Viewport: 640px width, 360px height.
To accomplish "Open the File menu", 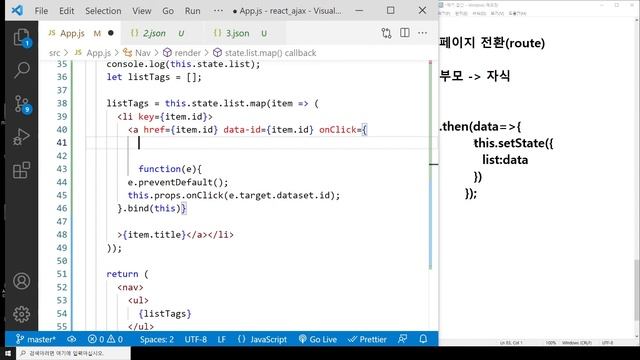I will click(x=41, y=11).
